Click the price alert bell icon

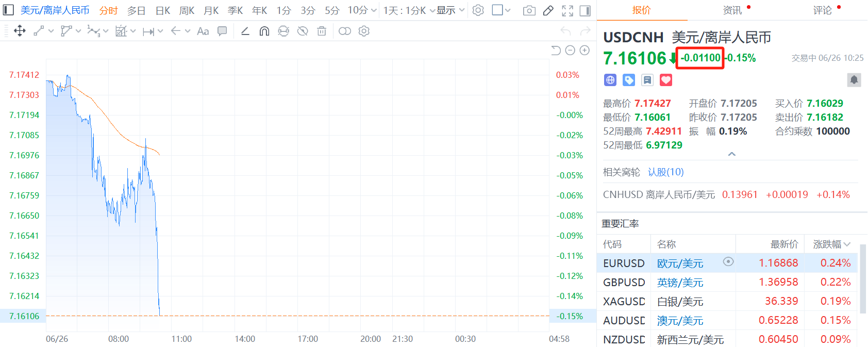tap(854, 79)
